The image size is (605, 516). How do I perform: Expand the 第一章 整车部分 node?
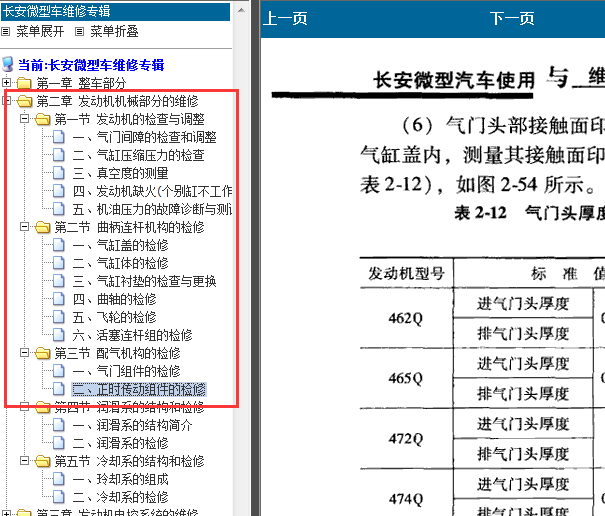pyautogui.click(x=7, y=83)
